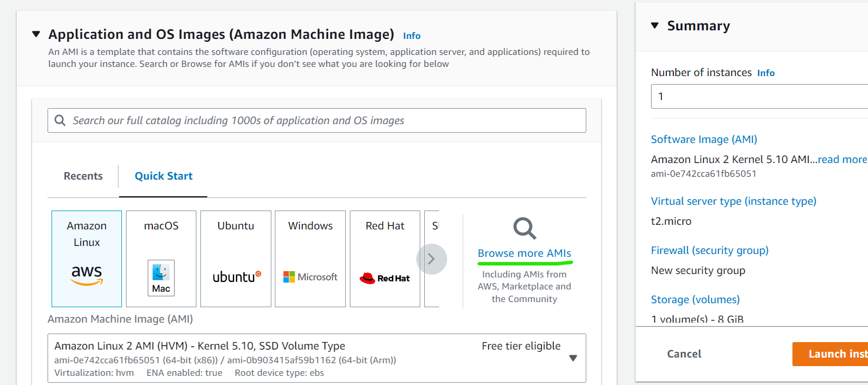Click the Virtualization: hvm text
The image size is (868, 385).
pos(94,373)
